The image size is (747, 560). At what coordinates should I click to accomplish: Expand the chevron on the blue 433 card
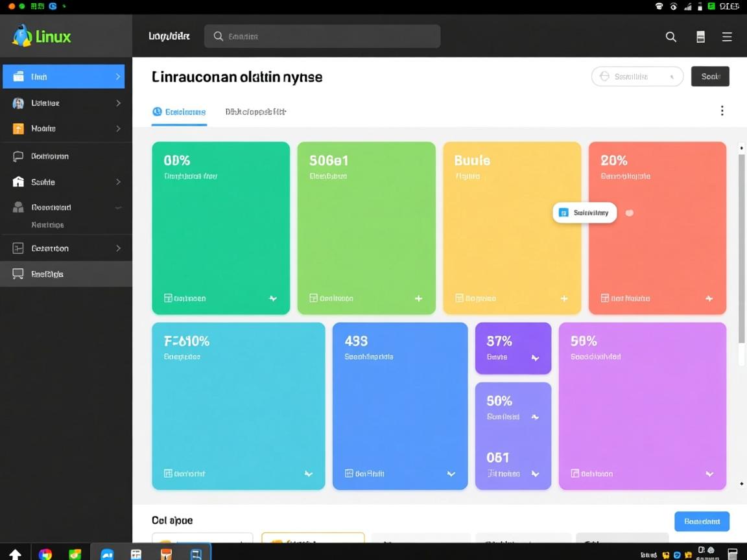coord(451,474)
